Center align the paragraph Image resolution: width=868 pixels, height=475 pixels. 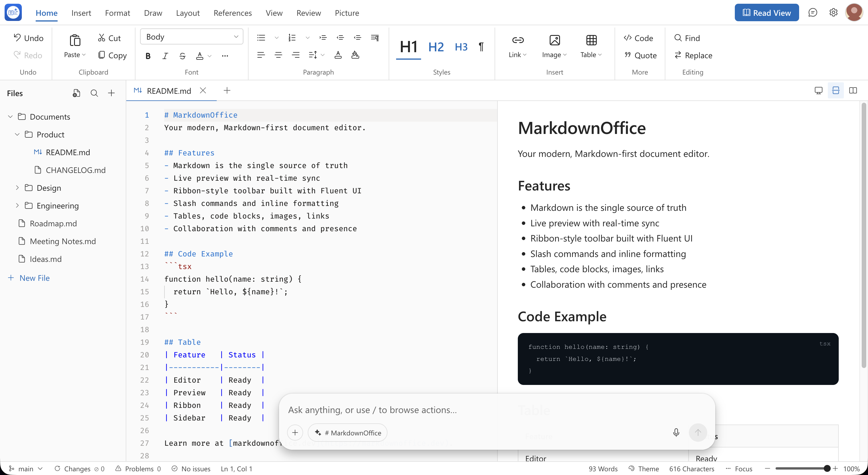278,55
